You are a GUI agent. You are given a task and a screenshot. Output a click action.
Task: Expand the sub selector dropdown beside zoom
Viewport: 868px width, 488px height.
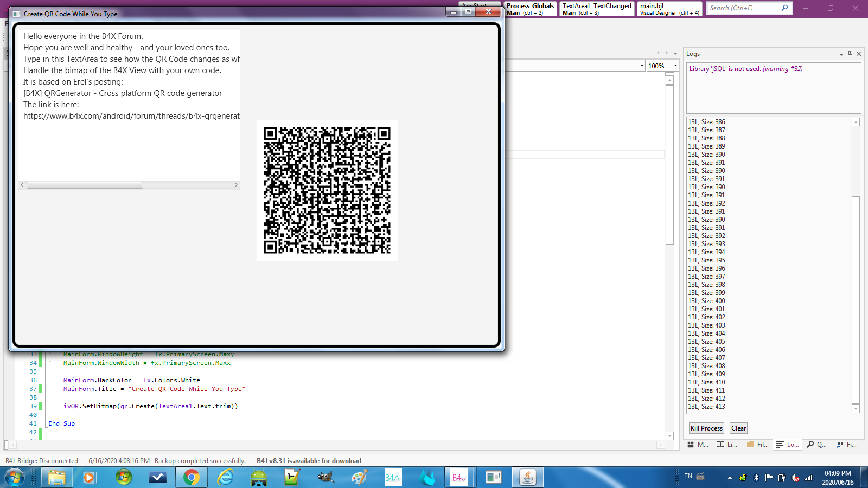tap(642, 66)
